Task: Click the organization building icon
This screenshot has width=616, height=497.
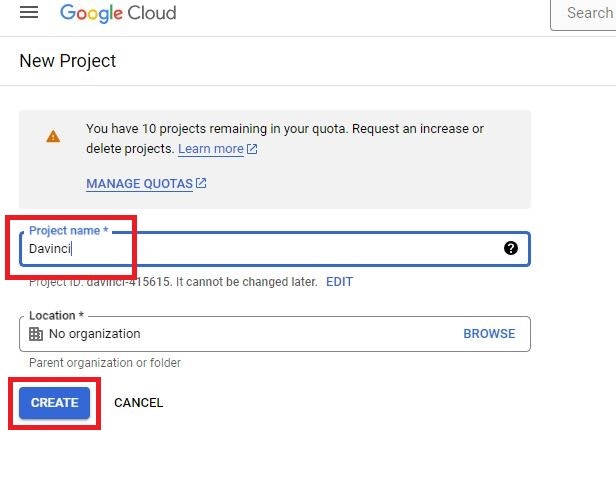Action: pos(36,334)
